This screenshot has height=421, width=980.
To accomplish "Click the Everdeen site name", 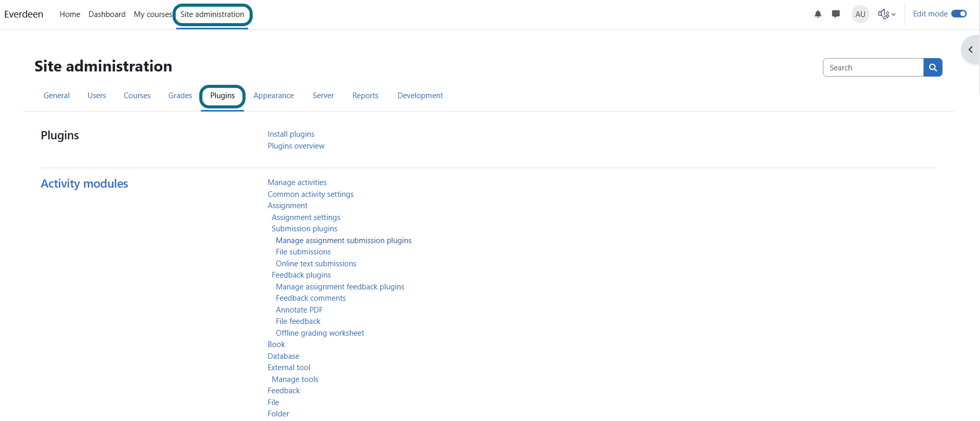I will click(x=24, y=14).
